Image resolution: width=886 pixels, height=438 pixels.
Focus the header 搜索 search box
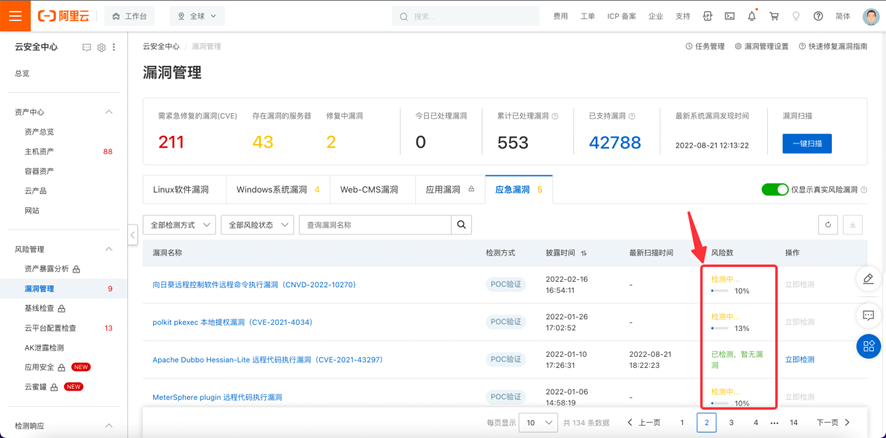(x=466, y=16)
